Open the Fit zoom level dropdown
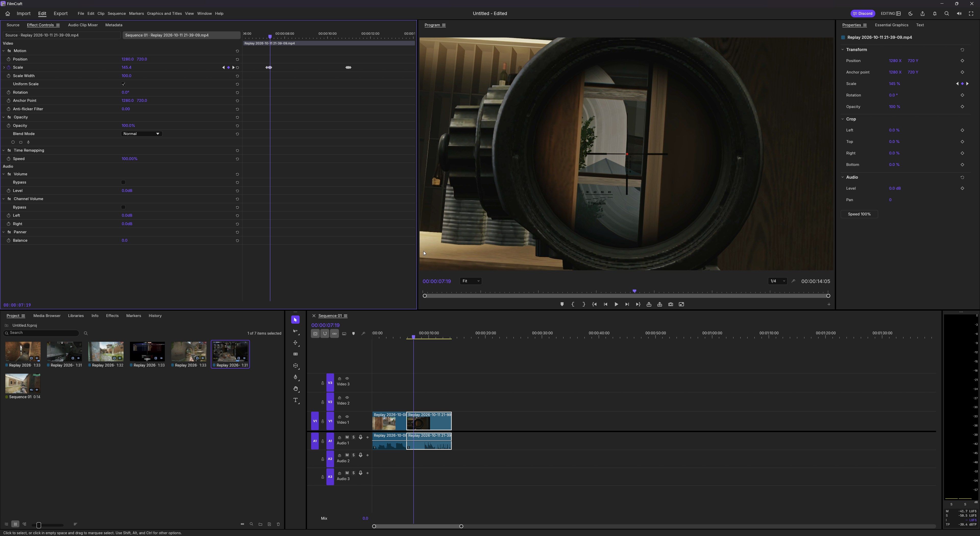 pos(471,281)
